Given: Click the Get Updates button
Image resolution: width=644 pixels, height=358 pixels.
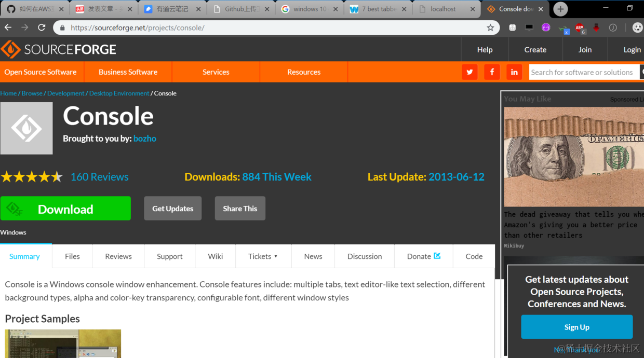Looking at the screenshot, I should click(x=173, y=209).
